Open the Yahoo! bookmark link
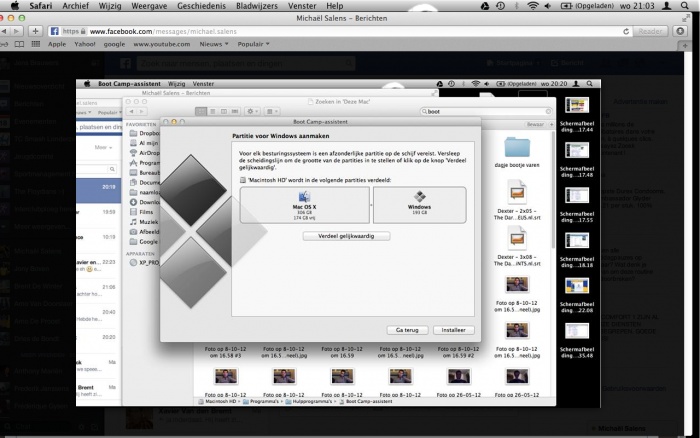The image size is (700, 438). click(x=85, y=44)
